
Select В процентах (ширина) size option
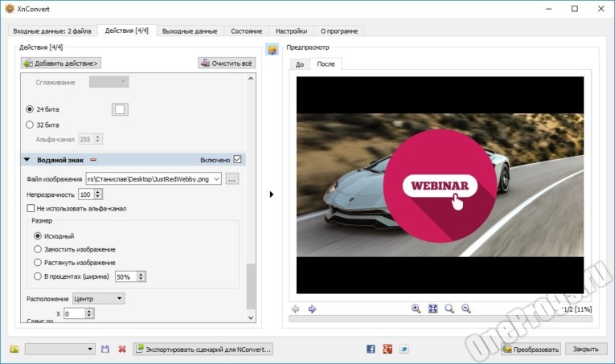[x=38, y=276]
